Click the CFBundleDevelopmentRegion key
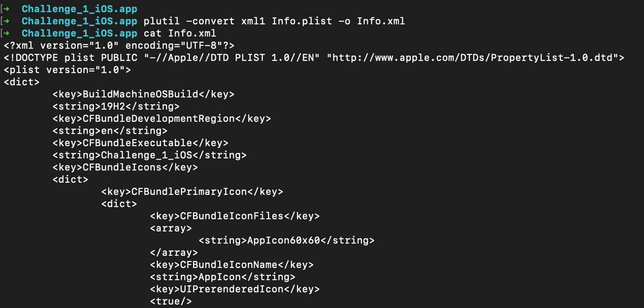 click(162, 118)
